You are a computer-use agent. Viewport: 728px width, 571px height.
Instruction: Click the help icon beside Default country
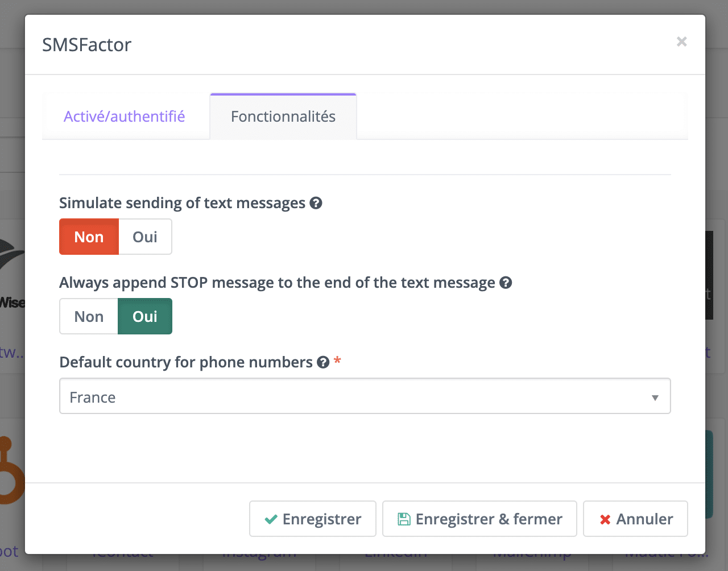click(322, 362)
